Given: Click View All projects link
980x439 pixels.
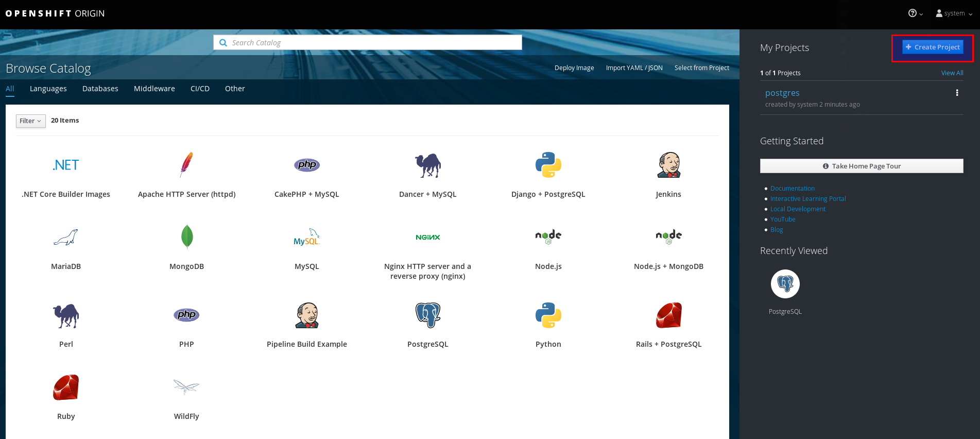Looking at the screenshot, I should point(952,73).
